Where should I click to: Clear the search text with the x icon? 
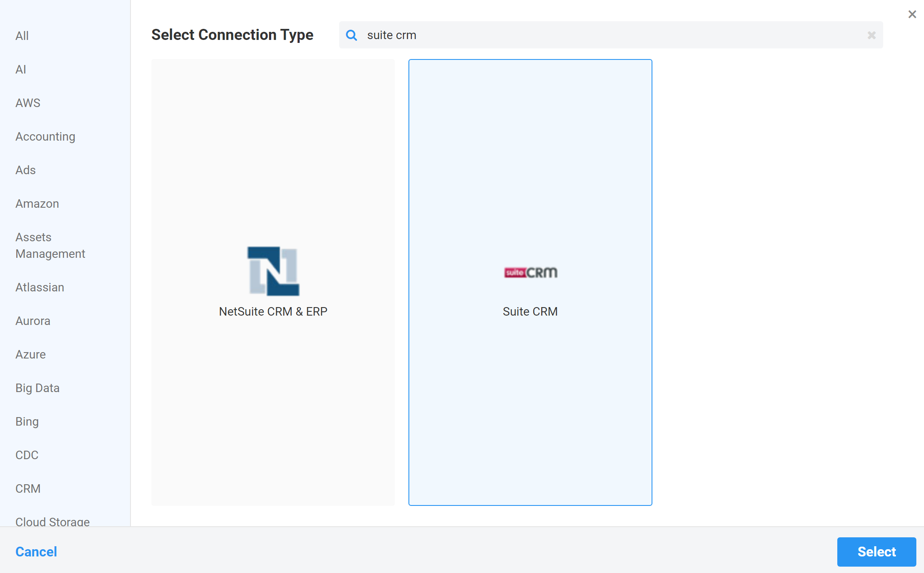pos(871,35)
